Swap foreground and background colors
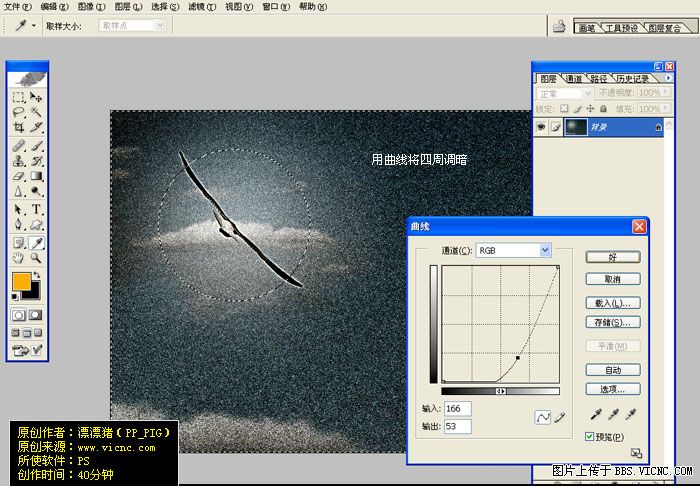Screen dimensions: 700x486 pos(37,275)
